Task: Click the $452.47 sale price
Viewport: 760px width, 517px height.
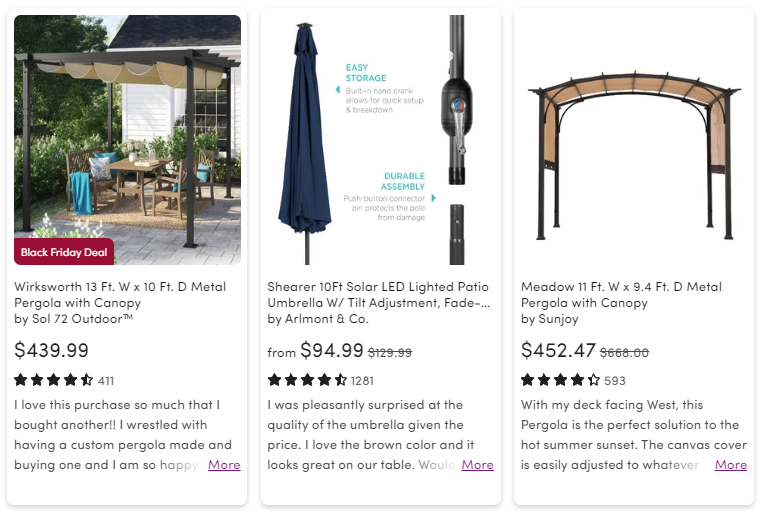Action: pyautogui.click(x=558, y=350)
